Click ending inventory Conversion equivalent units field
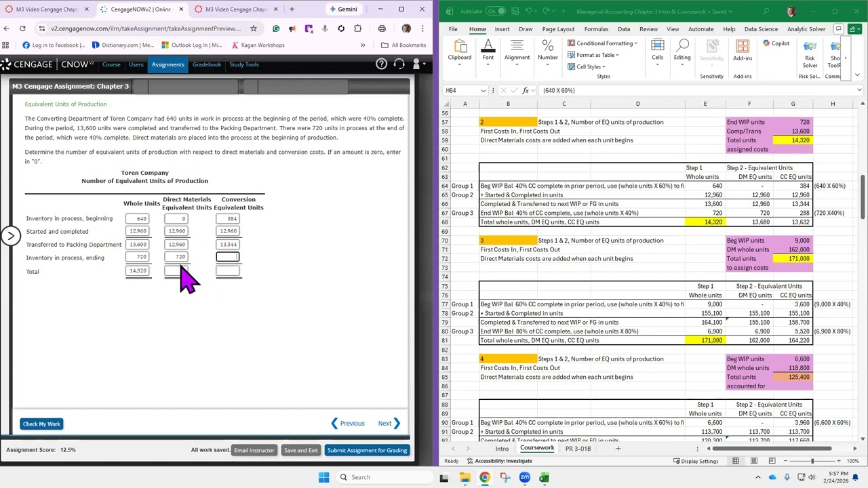Viewport: 868px width, 488px height. pos(228,257)
